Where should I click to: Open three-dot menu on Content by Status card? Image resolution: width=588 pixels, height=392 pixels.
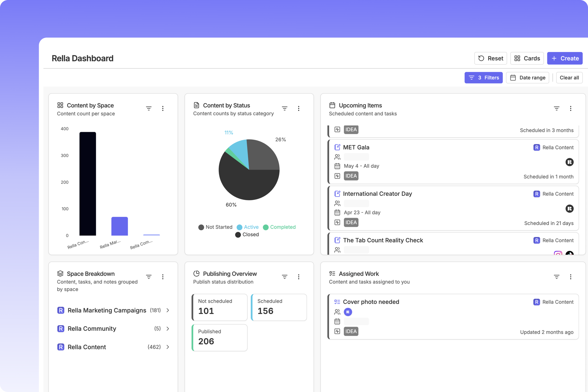click(x=298, y=108)
